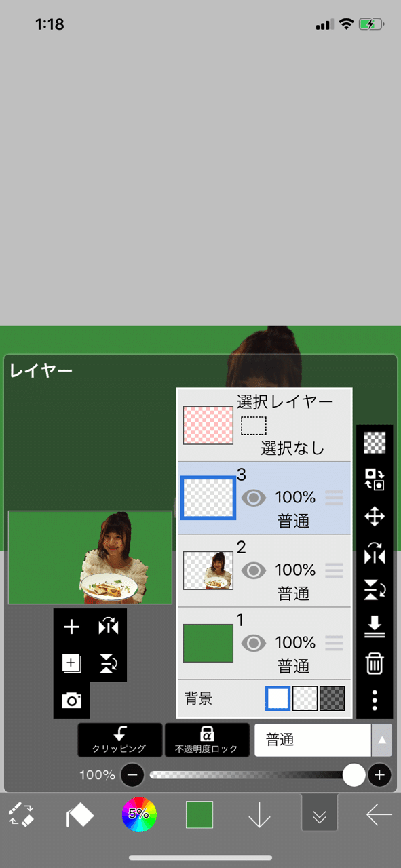
Task: Import photo using camera icon
Action: 71,701
